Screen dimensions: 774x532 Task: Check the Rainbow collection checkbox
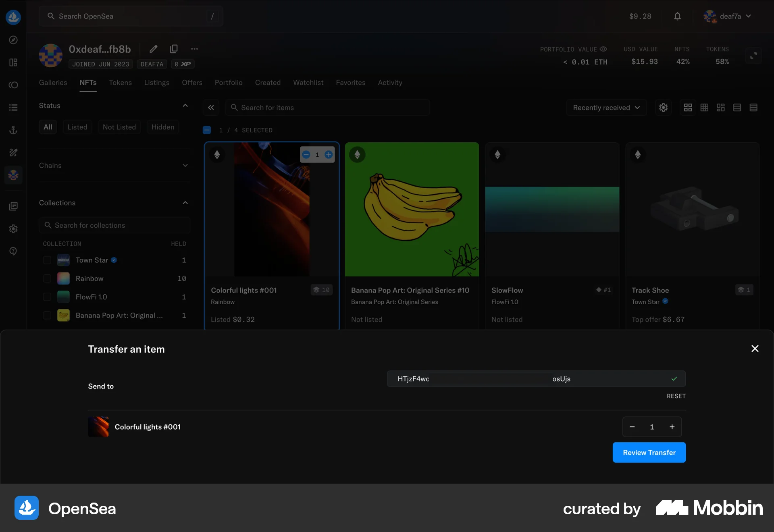coord(47,278)
